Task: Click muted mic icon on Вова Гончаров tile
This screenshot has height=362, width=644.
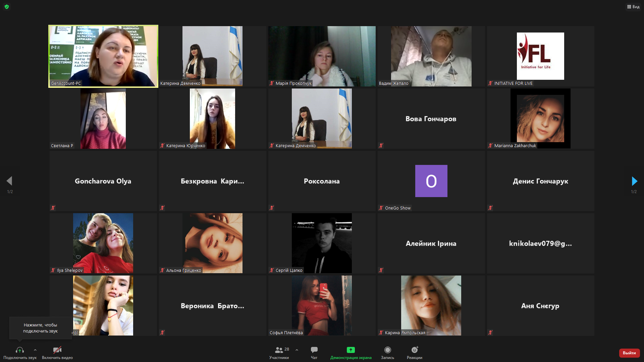Action: point(381,145)
